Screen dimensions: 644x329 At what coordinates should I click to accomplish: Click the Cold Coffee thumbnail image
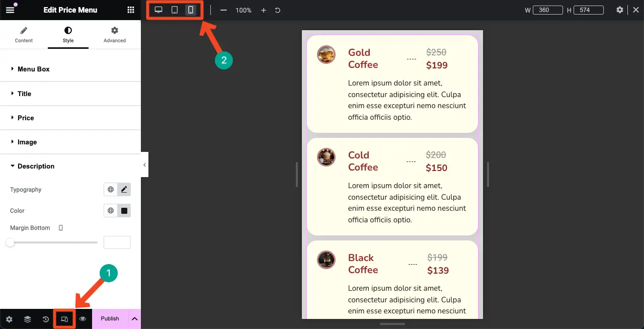point(326,157)
